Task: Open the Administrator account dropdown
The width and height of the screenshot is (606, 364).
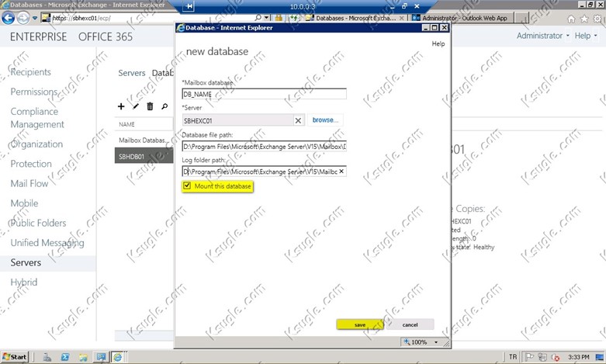Action: point(543,36)
